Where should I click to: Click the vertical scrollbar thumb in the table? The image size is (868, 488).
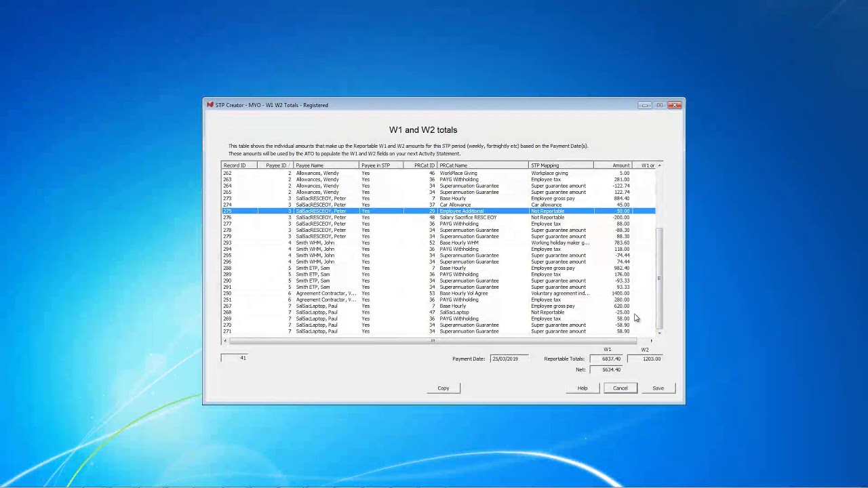click(659, 278)
